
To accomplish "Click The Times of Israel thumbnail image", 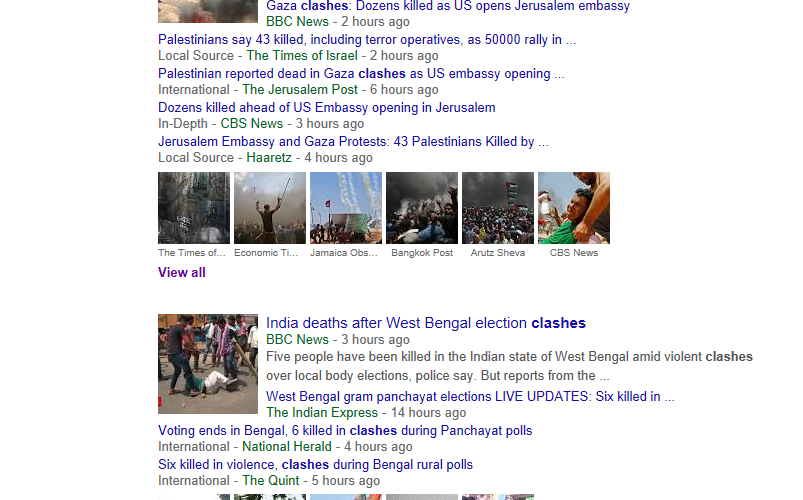I will [x=194, y=208].
